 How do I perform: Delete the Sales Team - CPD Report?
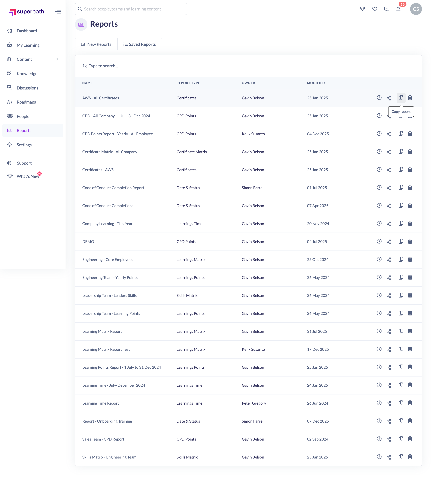point(410,439)
